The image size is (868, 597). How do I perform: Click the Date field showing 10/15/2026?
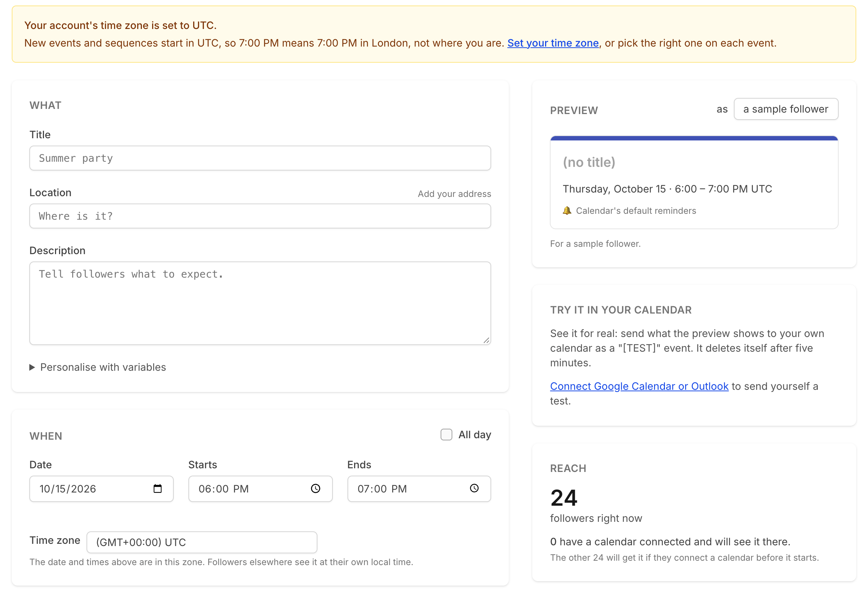[x=101, y=489]
